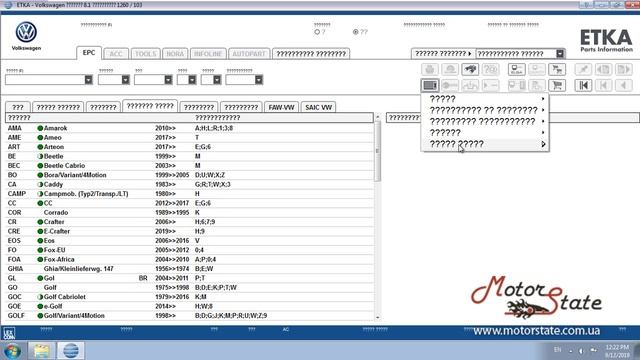Click the printer icon in the toolbar

coord(429,69)
